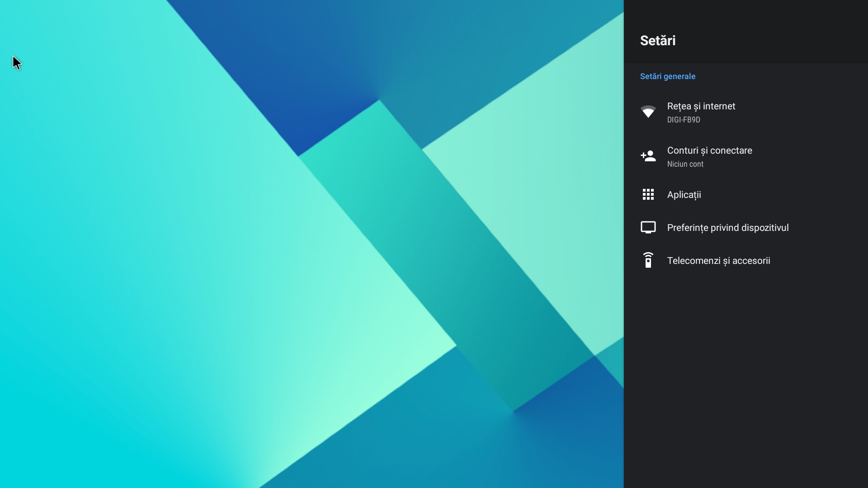This screenshot has height=488, width=868.
Task: Click the Setări generale section heading
Action: click(x=667, y=76)
